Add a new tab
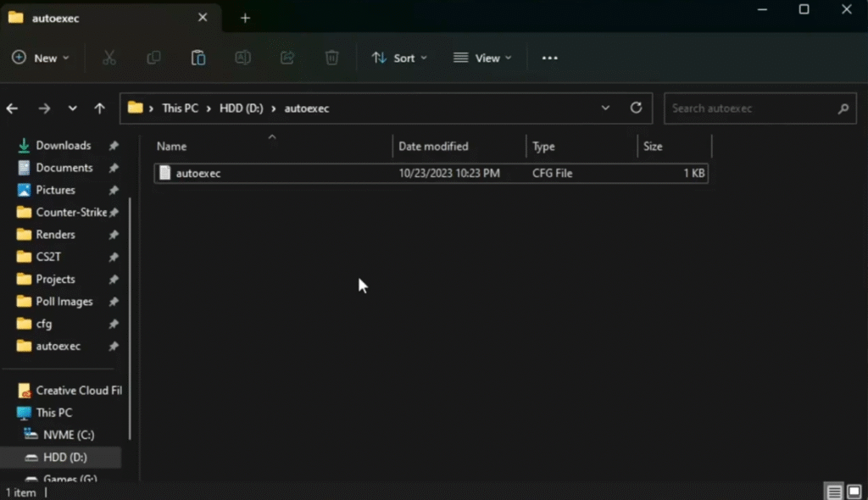 (x=245, y=18)
